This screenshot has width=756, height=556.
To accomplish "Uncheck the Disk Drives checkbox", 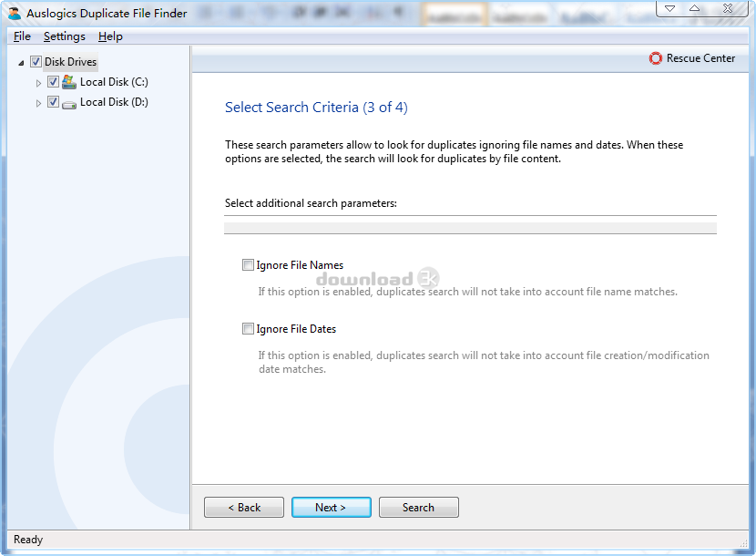I will [x=36, y=62].
